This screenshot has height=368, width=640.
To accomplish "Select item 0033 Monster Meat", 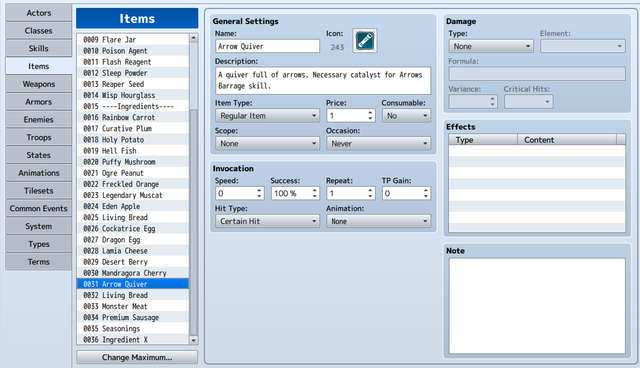I will pos(133,306).
